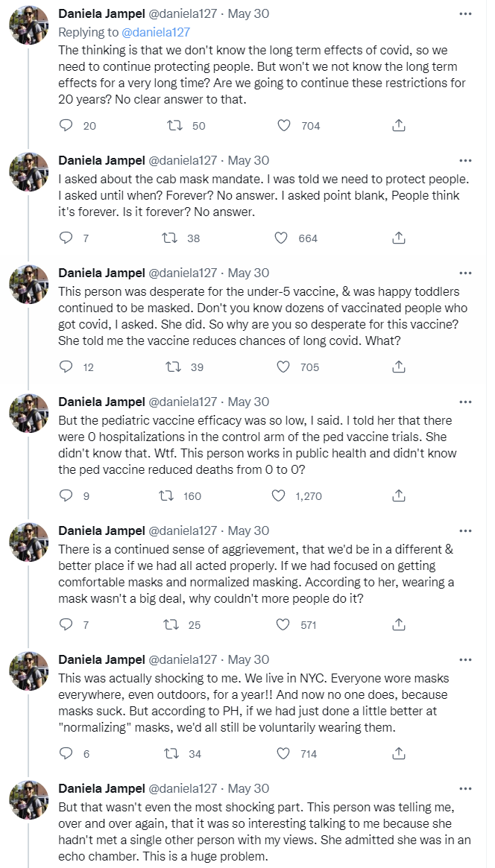The image size is (495, 868).
Task: Like the cab mask mandate tweet
Action: click(x=281, y=238)
